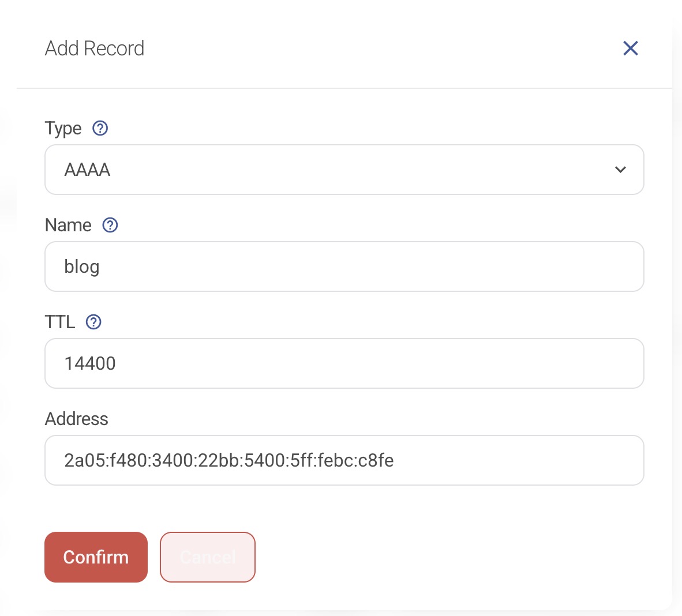Click the Name field label
This screenshot has height=616, width=682.
click(x=68, y=225)
